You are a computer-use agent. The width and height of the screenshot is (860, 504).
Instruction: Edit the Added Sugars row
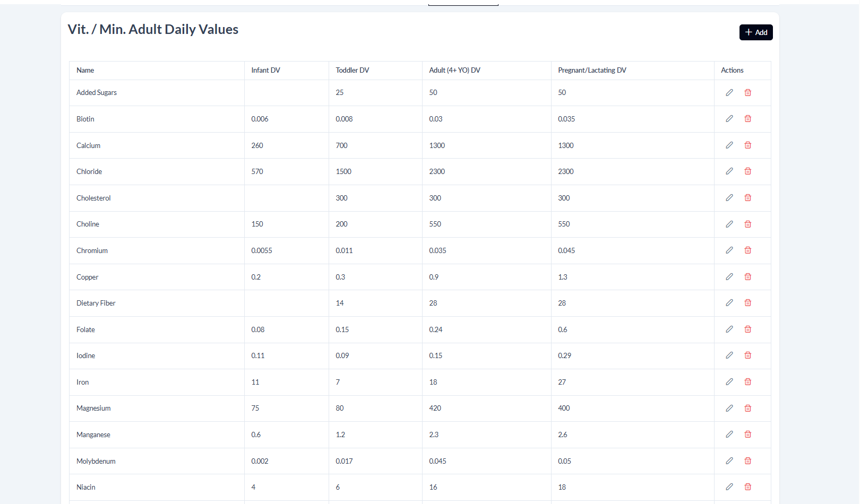[x=729, y=92]
